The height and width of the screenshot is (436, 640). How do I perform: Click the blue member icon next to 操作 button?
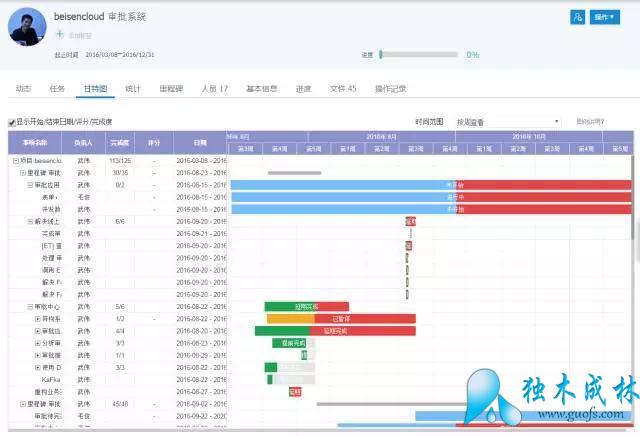pyautogui.click(x=577, y=17)
